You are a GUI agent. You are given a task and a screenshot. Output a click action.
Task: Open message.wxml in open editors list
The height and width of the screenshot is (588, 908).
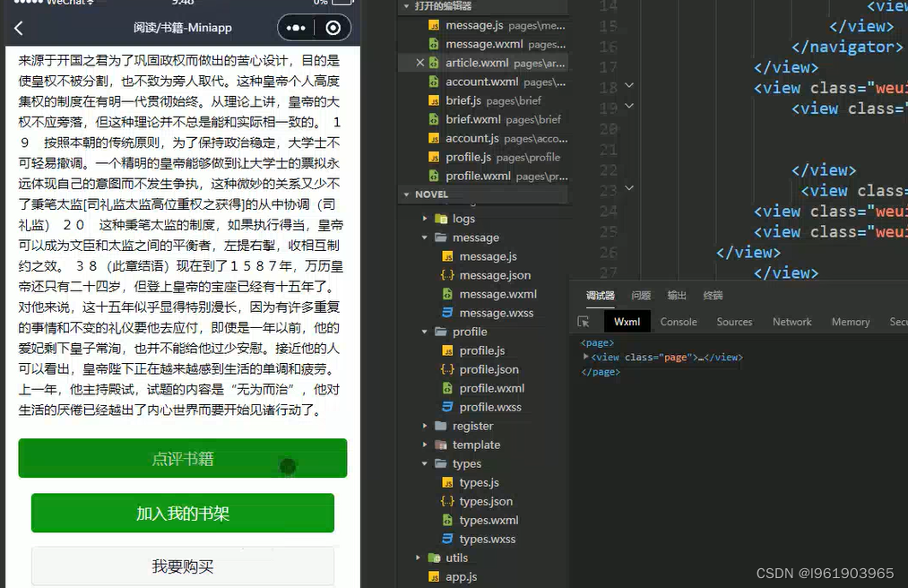pos(484,44)
